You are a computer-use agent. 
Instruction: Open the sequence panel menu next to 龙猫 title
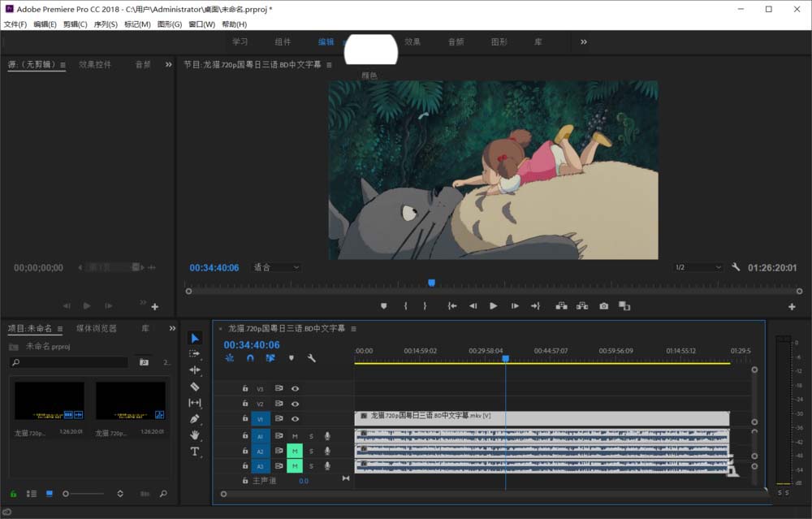(353, 328)
